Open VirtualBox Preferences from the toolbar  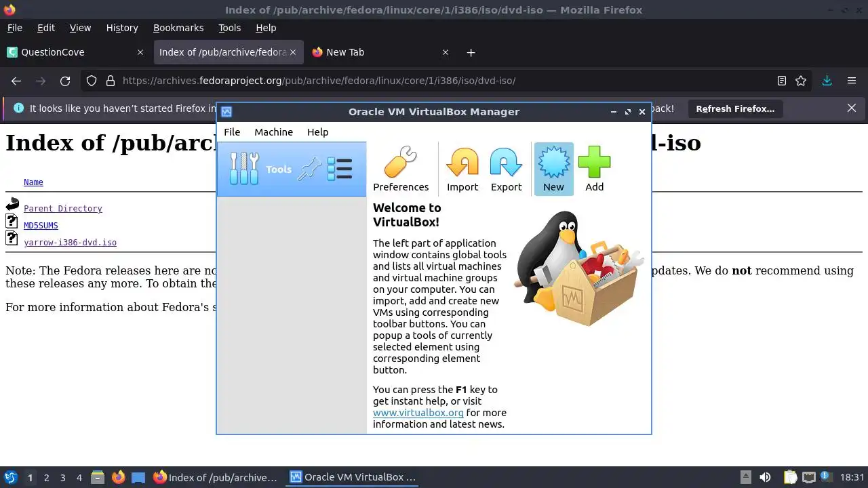click(401, 169)
